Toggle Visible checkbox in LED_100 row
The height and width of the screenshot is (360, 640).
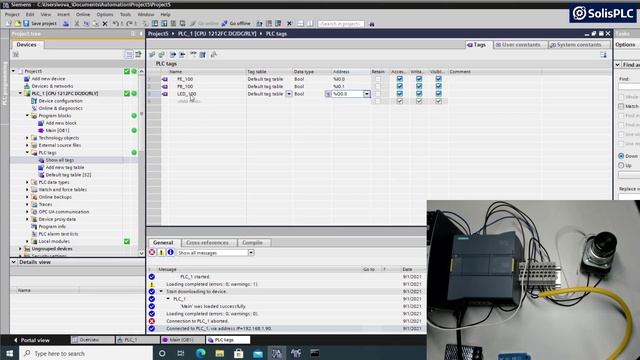(x=438, y=93)
